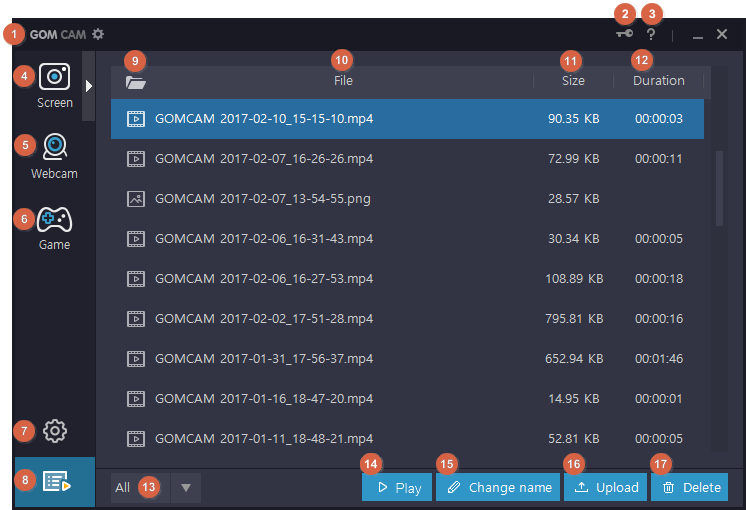Select GOMCAM 2017-02-06_16-27-53.mp4

coord(407,279)
